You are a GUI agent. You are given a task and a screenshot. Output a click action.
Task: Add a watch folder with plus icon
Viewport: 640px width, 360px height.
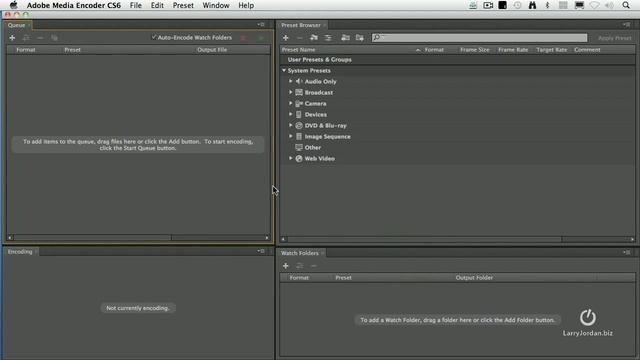coord(286,266)
